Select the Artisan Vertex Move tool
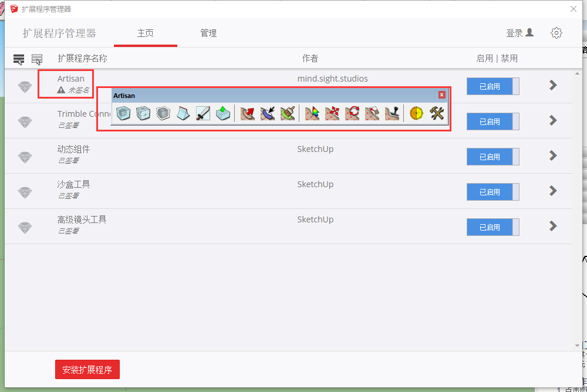Viewport: 587px width, 392px height. pos(332,113)
